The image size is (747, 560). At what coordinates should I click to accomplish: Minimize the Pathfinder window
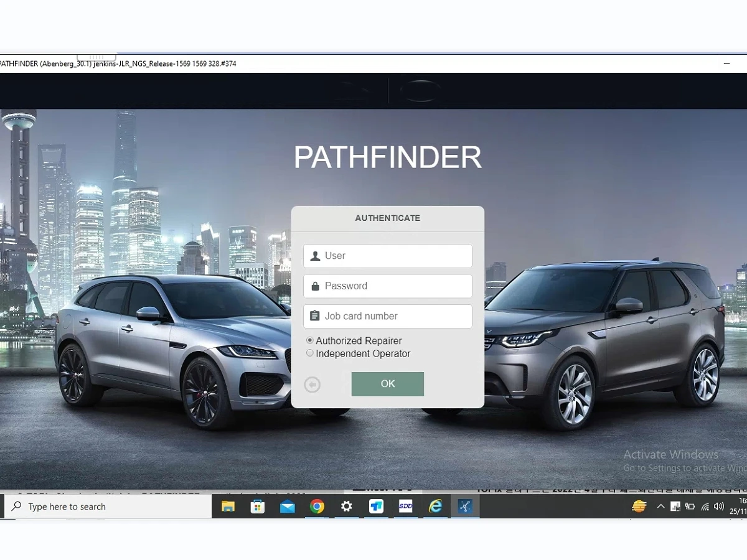(726, 63)
